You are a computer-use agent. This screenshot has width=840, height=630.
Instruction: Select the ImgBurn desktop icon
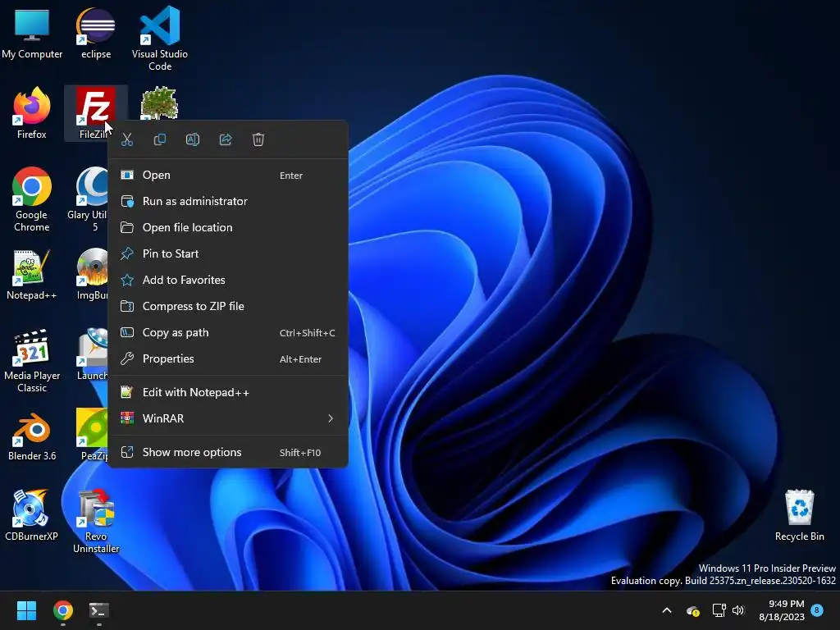coord(92,274)
